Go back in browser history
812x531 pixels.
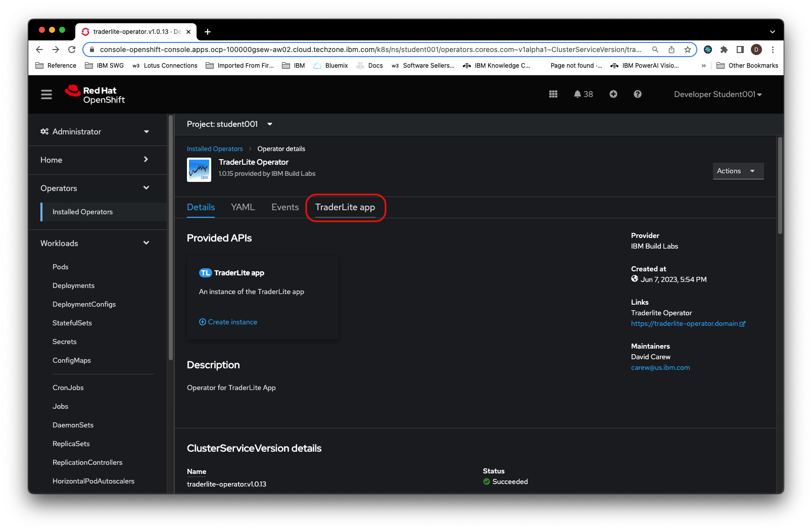pos(39,50)
